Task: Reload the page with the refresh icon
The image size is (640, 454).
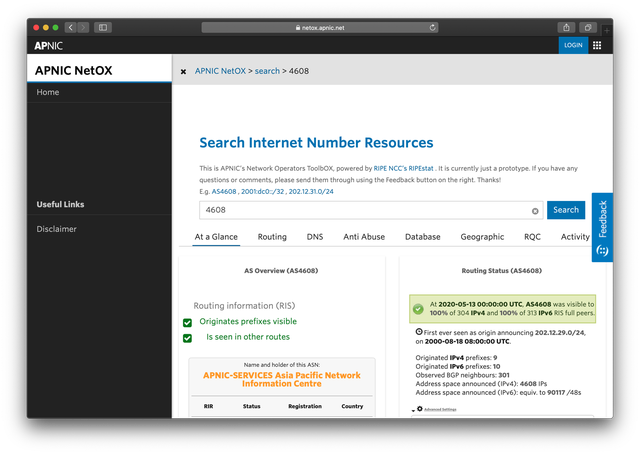Action: pos(432,27)
